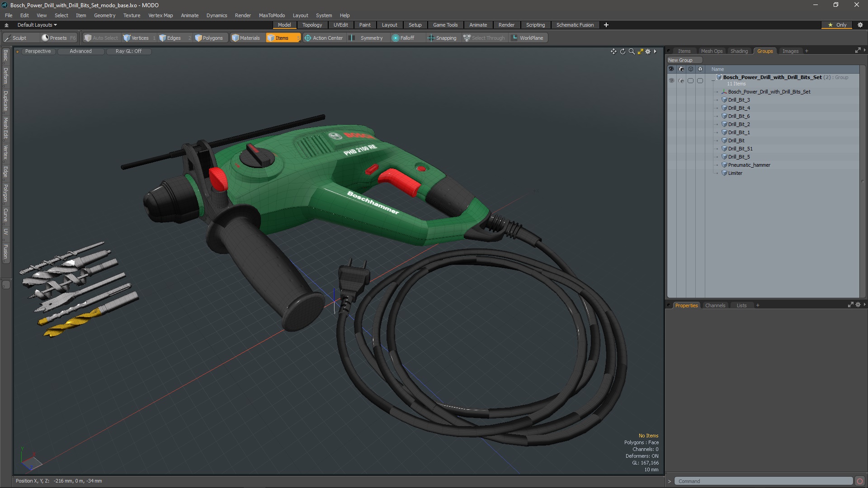This screenshot has height=488, width=868.
Task: Open the layout settings gear at top right
Action: (x=860, y=25)
